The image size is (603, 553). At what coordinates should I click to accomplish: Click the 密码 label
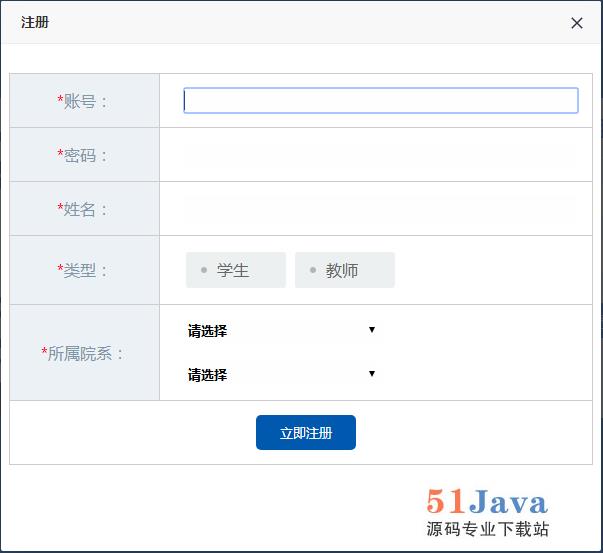(85, 155)
